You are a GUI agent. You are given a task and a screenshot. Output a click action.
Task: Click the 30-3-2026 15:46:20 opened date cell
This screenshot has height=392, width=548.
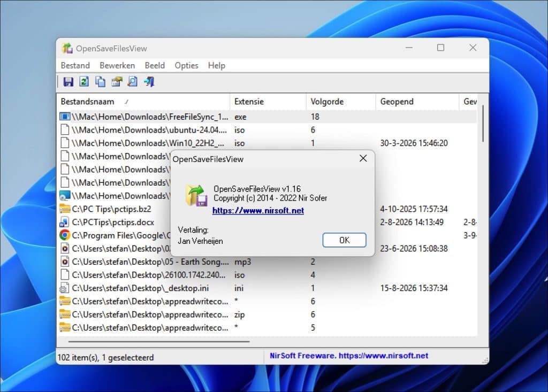point(414,143)
